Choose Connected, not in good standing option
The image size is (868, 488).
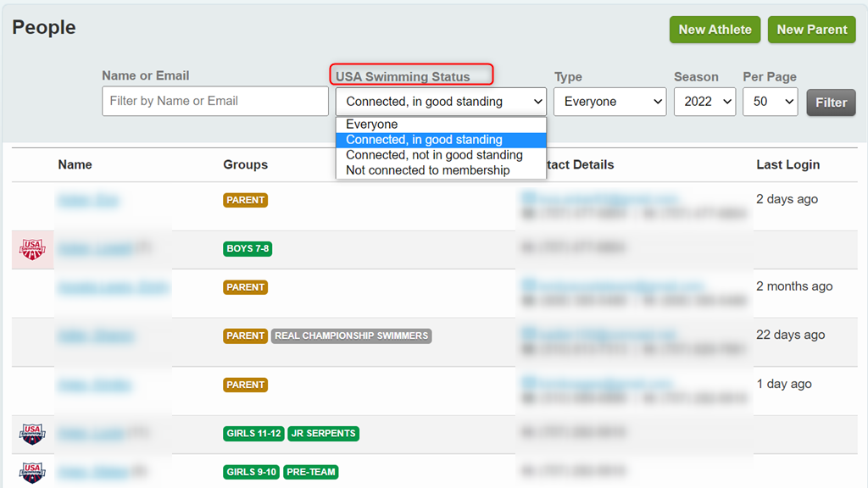pos(441,155)
